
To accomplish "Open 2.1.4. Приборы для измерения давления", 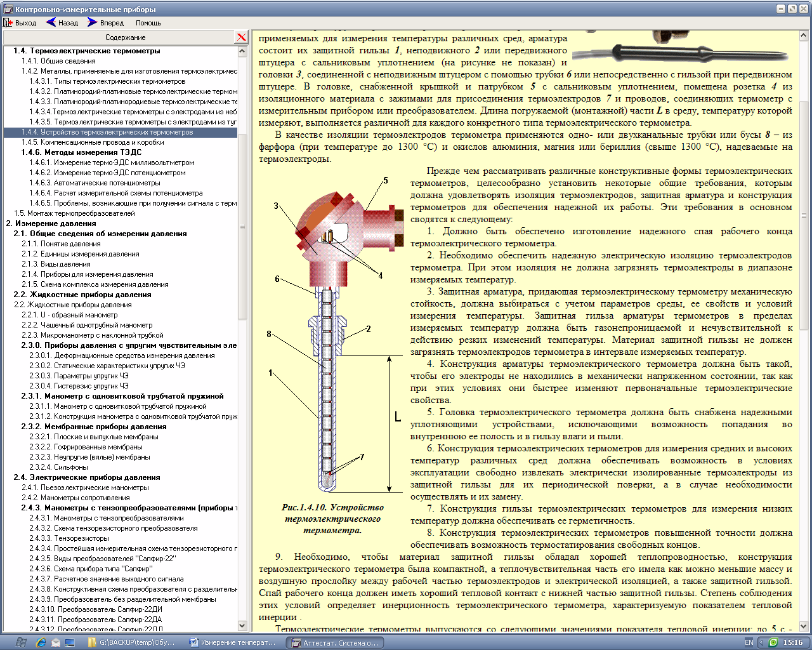I will click(88, 274).
